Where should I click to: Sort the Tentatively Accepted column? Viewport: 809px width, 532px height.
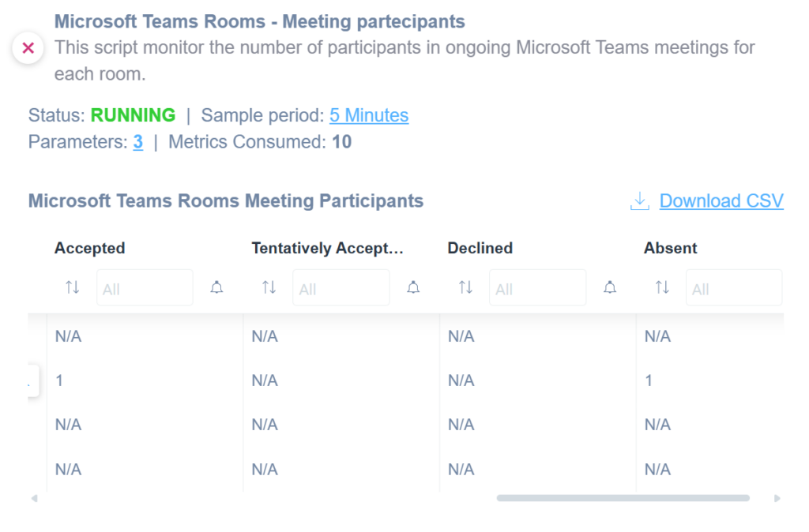click(x=269, y=288)
